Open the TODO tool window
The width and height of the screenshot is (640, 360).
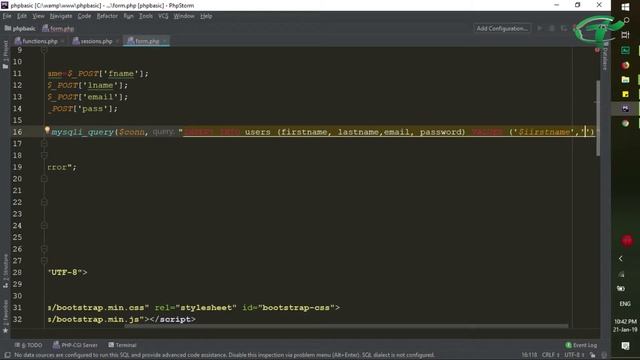(x=29, y=345)
